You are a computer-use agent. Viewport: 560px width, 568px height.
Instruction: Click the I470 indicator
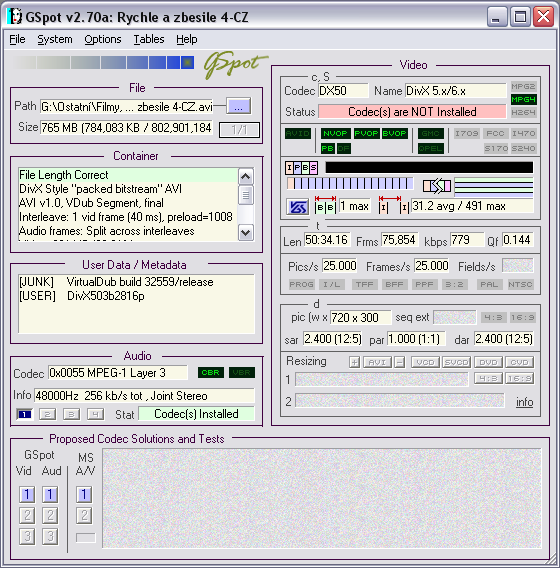point(523,133)
